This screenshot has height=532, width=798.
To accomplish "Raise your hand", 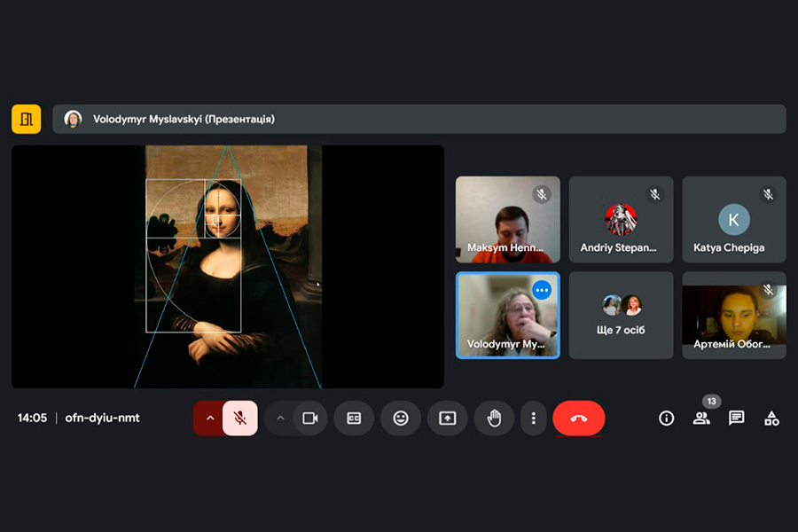I will (x=494, y=418).
